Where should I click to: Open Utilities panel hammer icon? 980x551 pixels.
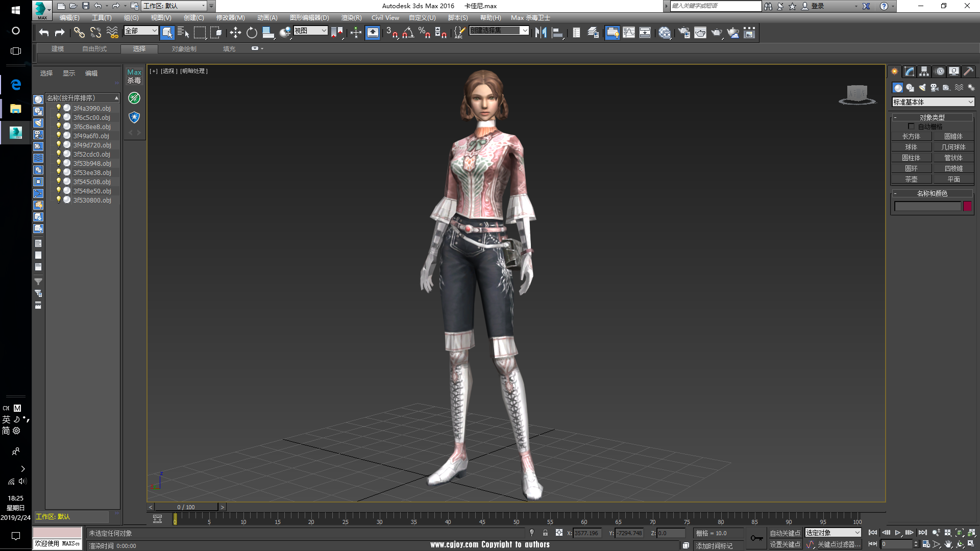968,71
